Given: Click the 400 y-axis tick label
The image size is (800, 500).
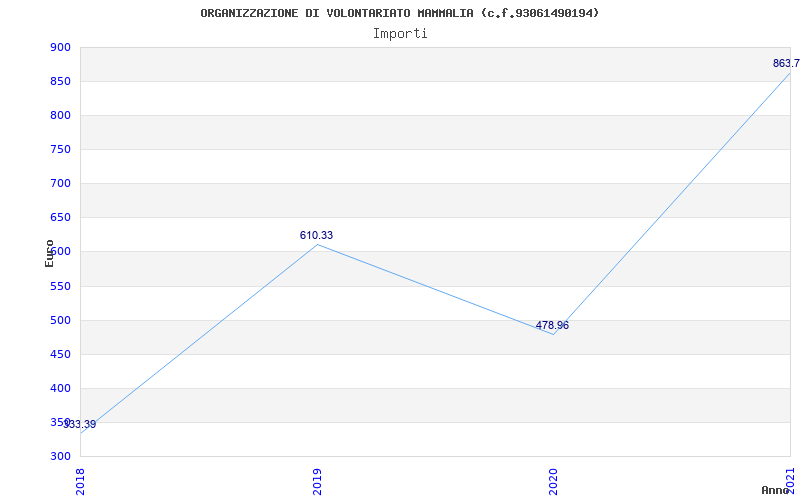Looking at the screenshot, I should point(60,388).
